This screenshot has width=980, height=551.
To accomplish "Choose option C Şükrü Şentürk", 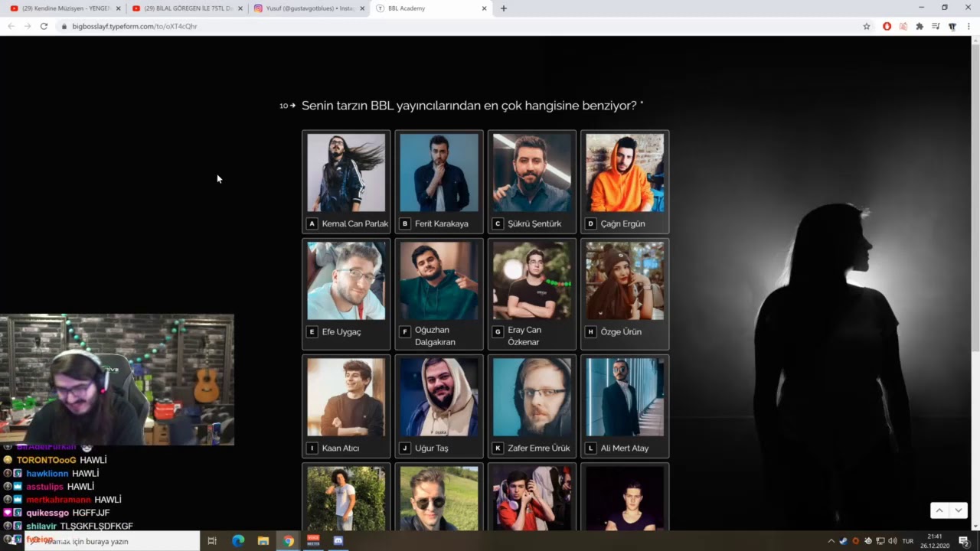I will click(x=532, y=182).
